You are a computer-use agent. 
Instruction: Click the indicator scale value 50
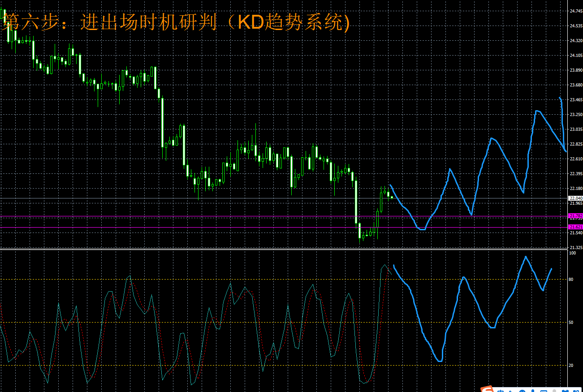[x=571, y=323]
